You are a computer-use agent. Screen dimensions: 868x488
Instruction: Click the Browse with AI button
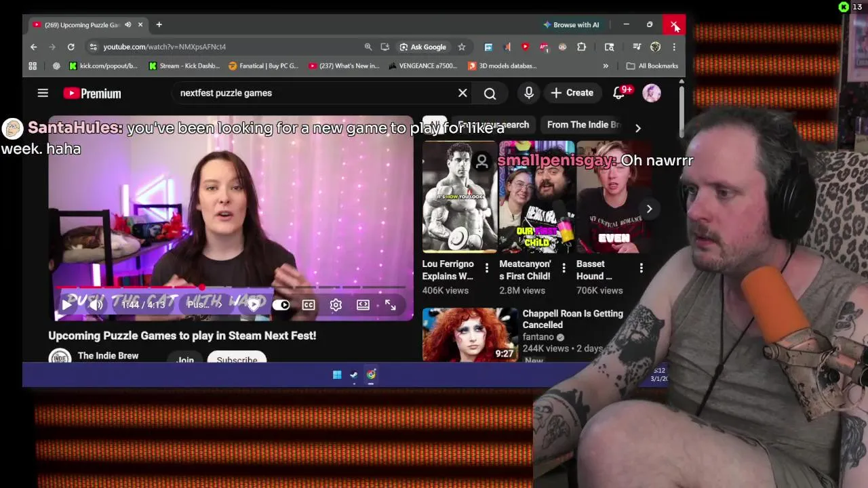click(x=571, y=25)
